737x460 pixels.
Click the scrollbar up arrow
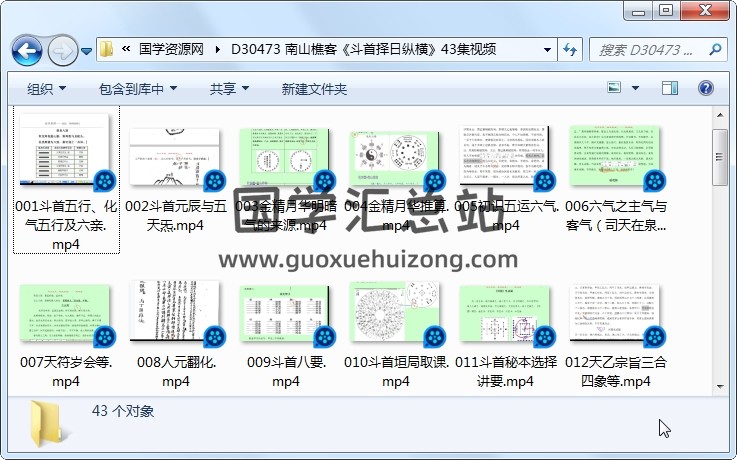coord(720,115)
